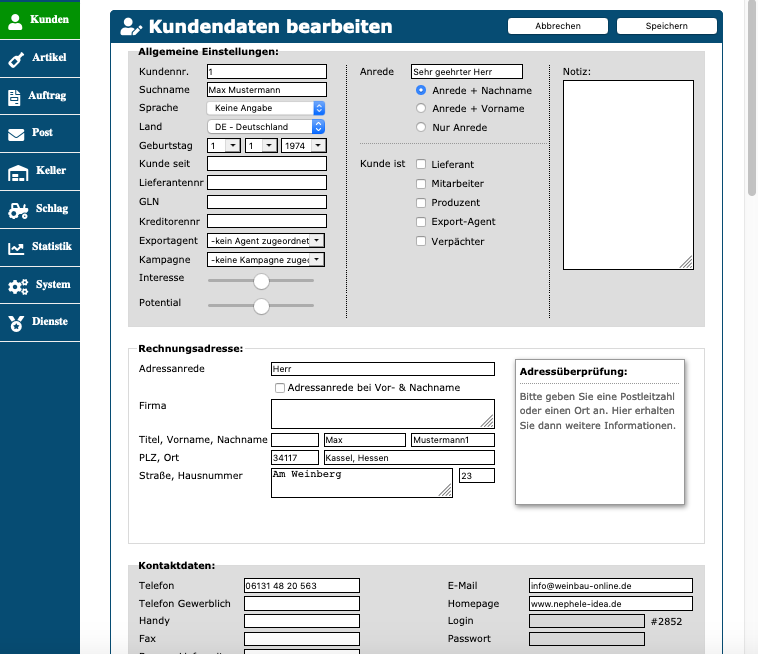The width and height of the screenshot is (758, 654).
Task: Select the Schlag tractor icon
Action: 18,210
